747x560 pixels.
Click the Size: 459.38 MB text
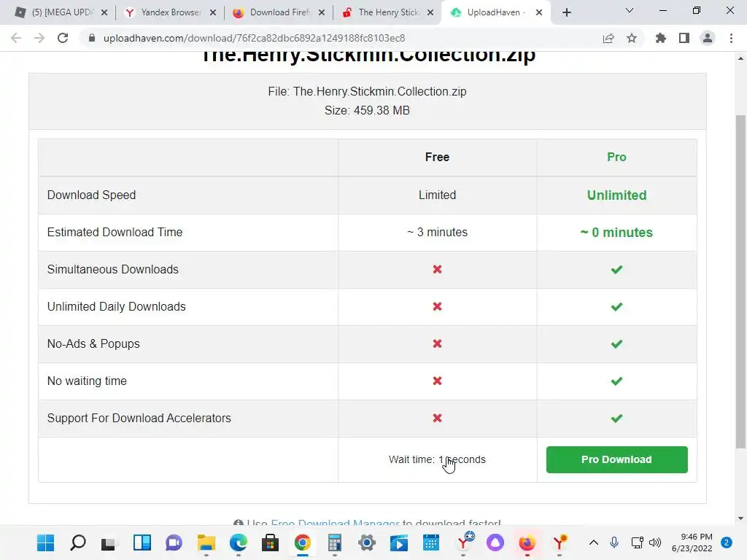click(x=367, y=111)
